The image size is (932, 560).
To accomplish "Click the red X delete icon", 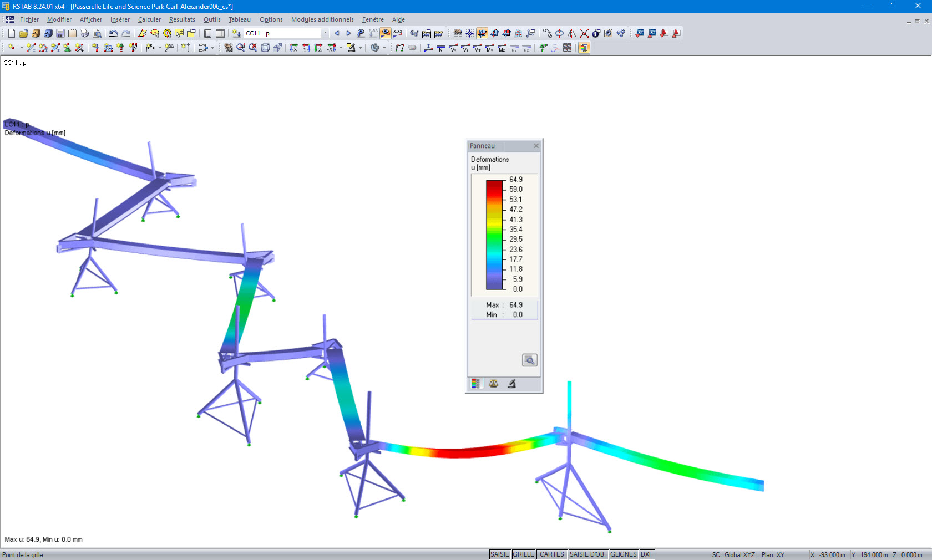I will (584, 33).
